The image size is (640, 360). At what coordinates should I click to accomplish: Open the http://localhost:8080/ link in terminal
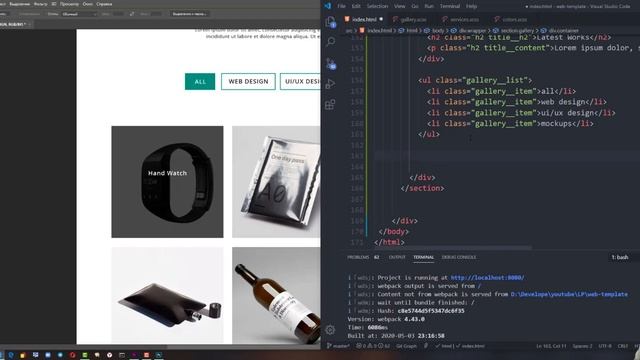487,278
